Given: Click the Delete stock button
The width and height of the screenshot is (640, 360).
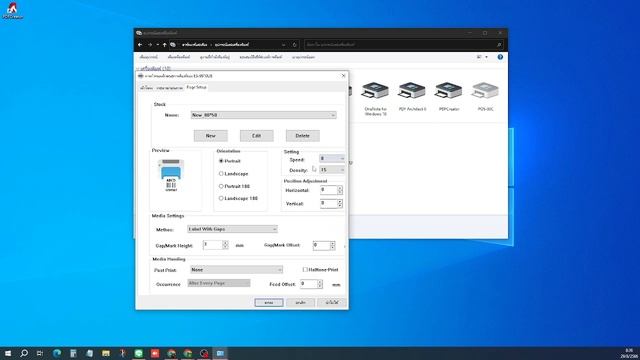Looking at the screenshot, I should point(302,136).
